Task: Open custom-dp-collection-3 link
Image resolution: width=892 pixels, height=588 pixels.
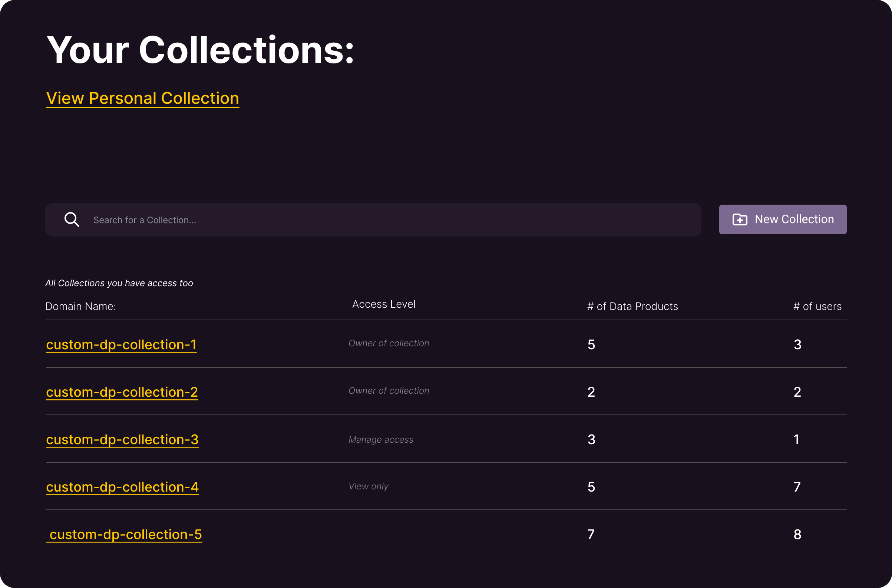Action: click(122, 439)
